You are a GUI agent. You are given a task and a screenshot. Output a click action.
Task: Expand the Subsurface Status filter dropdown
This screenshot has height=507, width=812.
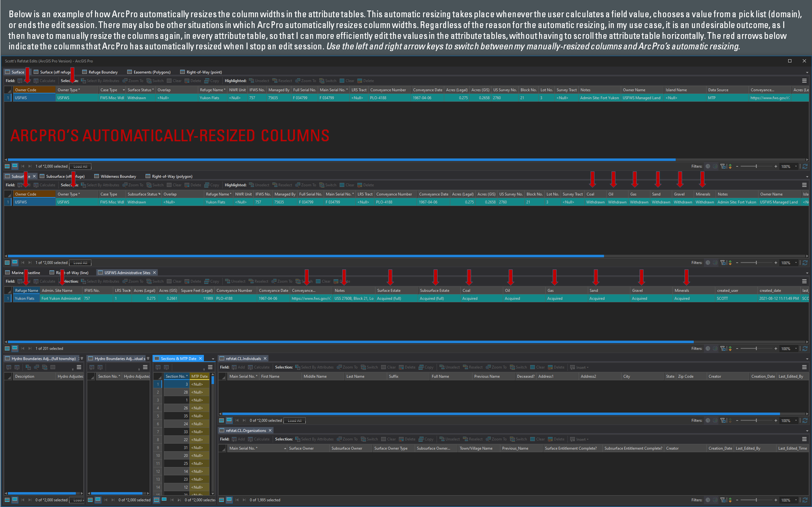[159, 194]
